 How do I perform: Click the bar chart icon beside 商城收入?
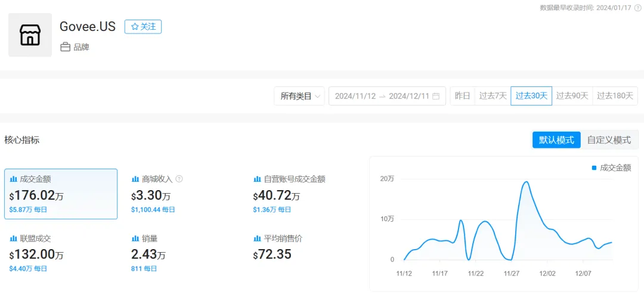click(x=135, y=179)
